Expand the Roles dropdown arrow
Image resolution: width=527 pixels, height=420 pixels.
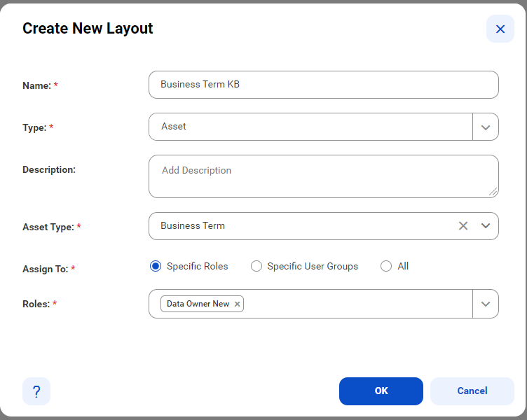point(486,304)
